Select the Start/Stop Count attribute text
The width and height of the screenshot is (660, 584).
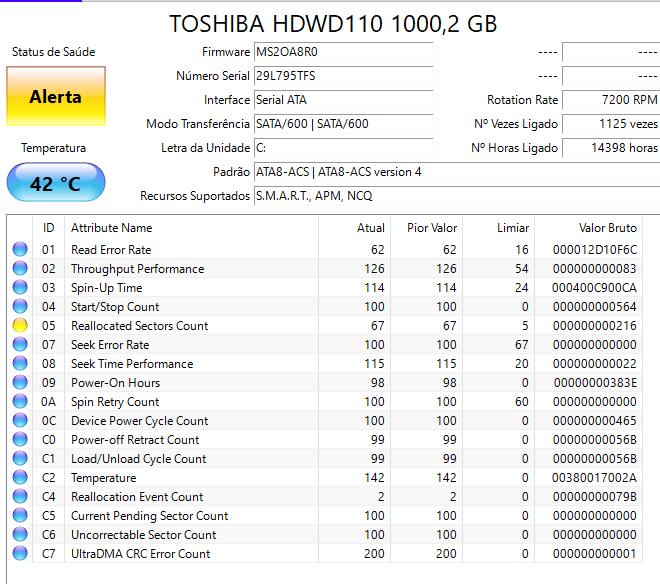pyautogui.click(x=115, y=307)
